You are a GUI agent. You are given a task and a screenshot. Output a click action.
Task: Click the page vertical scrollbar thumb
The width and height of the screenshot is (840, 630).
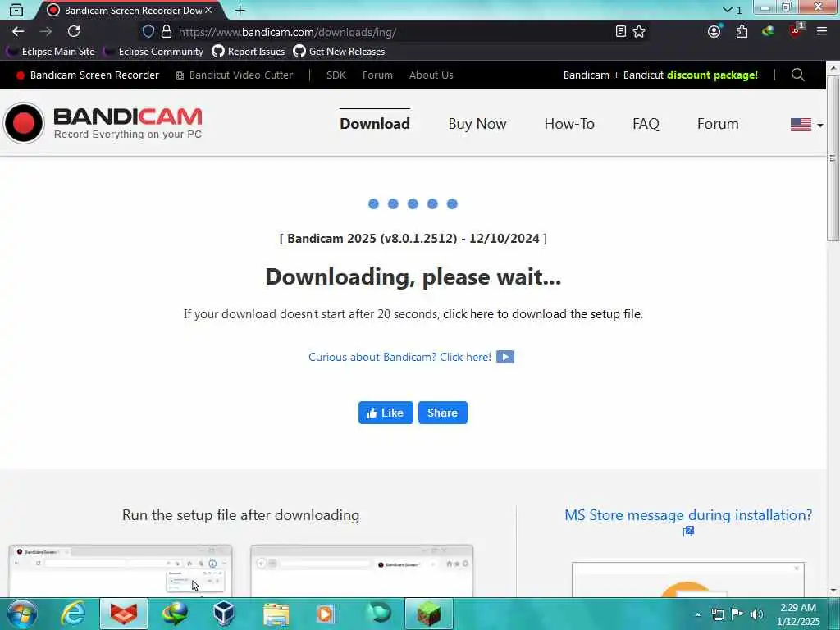tap(833, 158)
